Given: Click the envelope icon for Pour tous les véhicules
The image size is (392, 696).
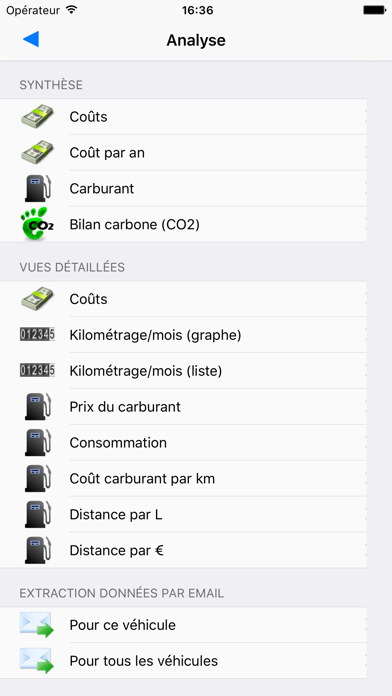Looking at the screenshot, I should click(37, 660).
